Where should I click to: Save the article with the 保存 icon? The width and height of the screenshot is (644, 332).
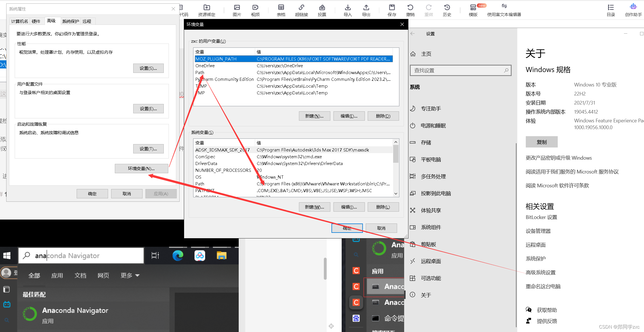392,10
